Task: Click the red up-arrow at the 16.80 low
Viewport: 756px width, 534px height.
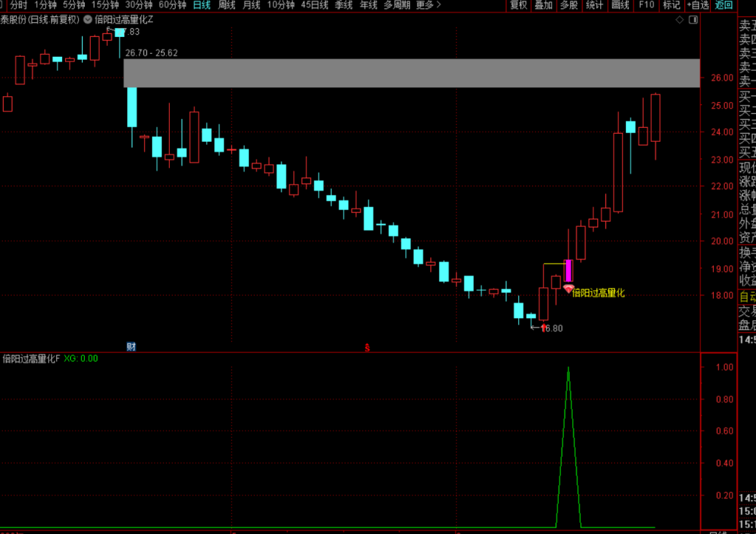Action: 544,328
